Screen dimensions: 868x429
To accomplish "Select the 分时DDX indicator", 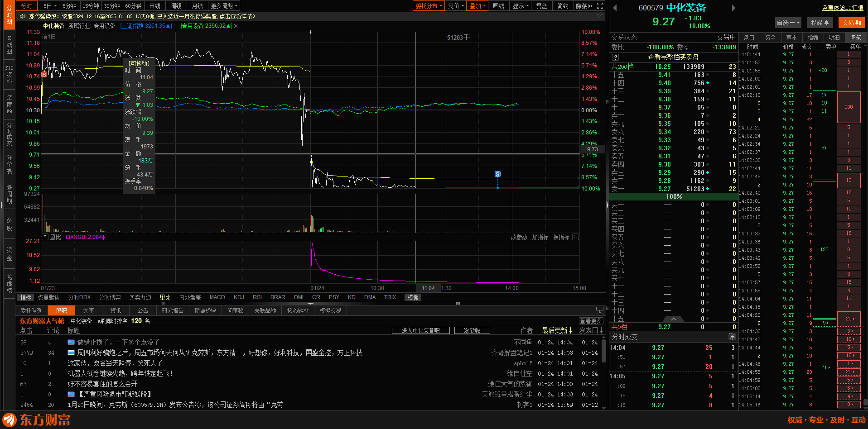I will 79,297.
